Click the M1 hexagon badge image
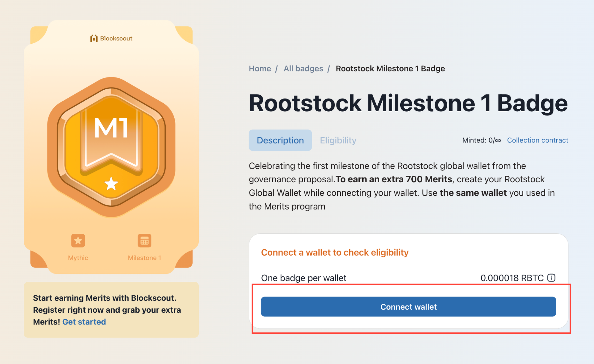Screen dimensions: 594x364 coord(111,147)
